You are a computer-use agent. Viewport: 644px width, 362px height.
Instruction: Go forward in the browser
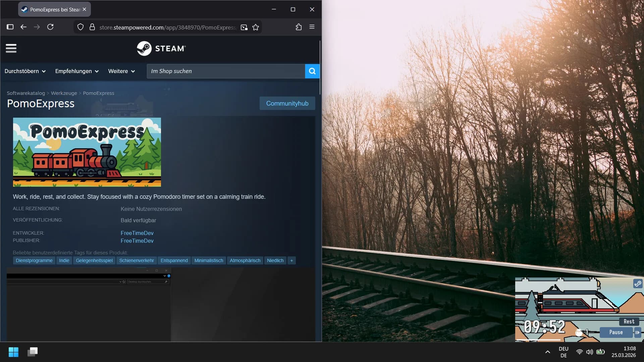click(37, 27)
